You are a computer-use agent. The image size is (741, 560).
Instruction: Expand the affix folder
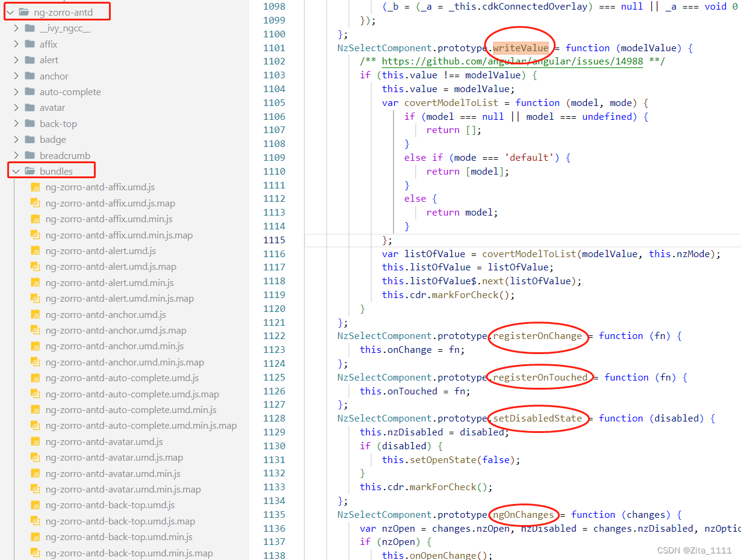[15, 43]
